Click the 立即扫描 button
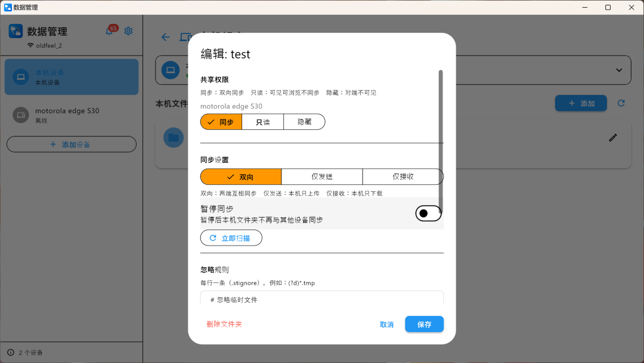The image size is (644, 363). pos(231,238)
